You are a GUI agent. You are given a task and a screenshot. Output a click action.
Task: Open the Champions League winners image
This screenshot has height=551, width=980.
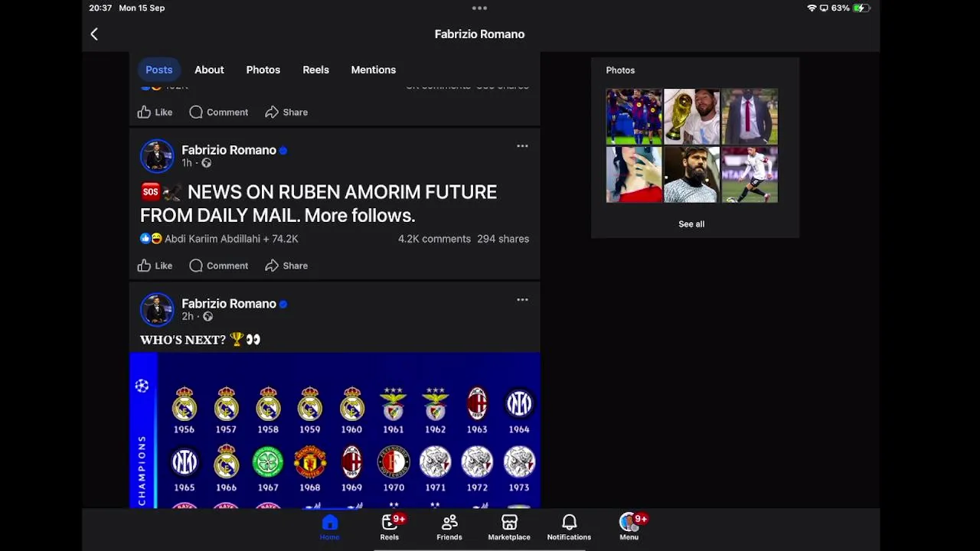(x=335, y=430)
